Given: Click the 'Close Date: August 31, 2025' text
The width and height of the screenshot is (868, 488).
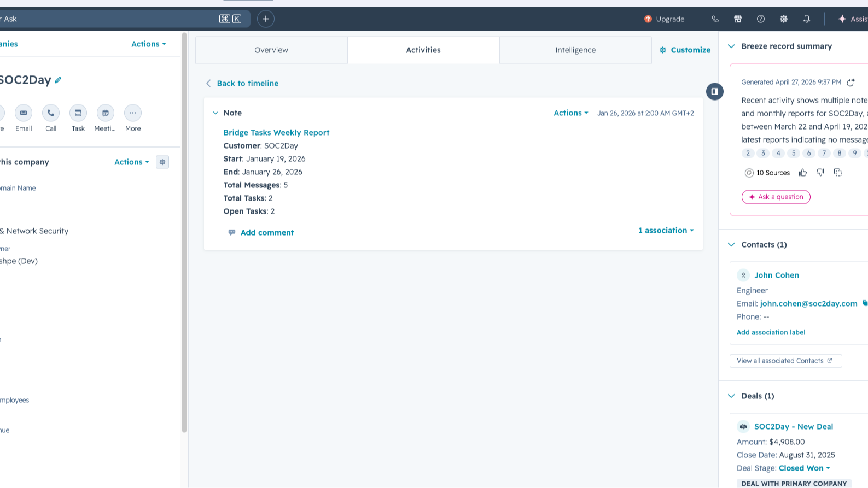Looking at the screenshot, I should point(786,455).
